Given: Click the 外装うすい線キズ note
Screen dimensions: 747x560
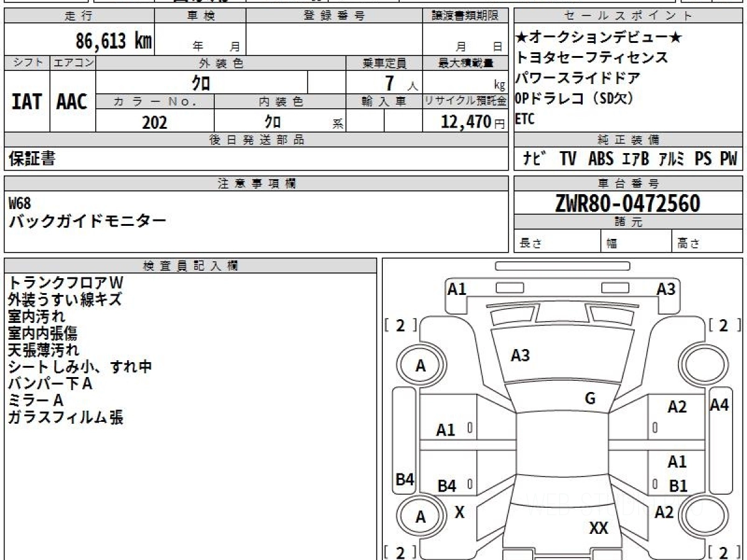Looking at the screenshot, I should [x=65, y=299].
